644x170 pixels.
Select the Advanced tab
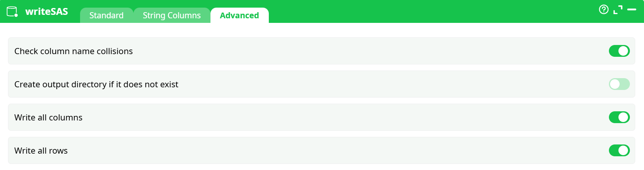239,15
